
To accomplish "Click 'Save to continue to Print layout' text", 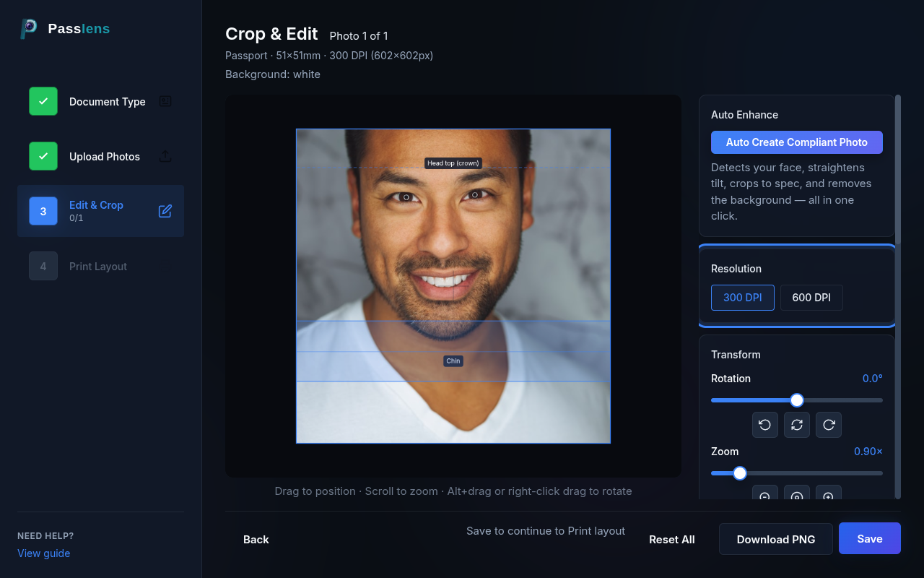I will pos(546,531).
